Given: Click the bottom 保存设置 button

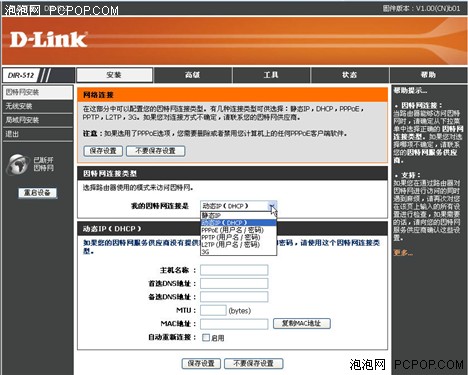Looking at the screenshot, I should click(201, 363).
